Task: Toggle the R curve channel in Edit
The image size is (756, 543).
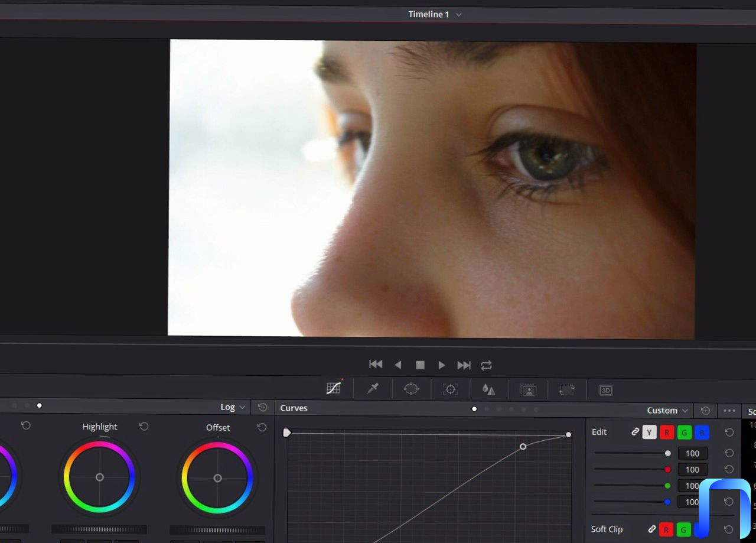Action: [x=667, y=433]
